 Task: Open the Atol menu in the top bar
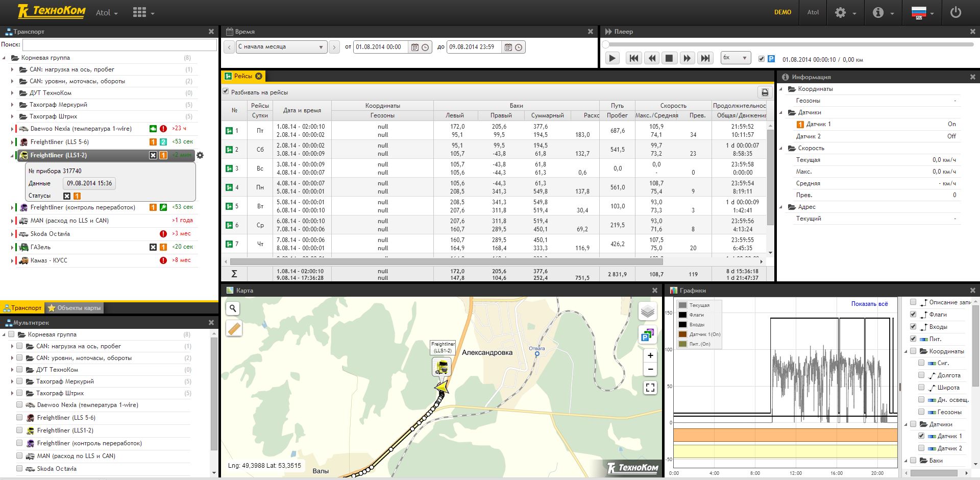[107, 13]
